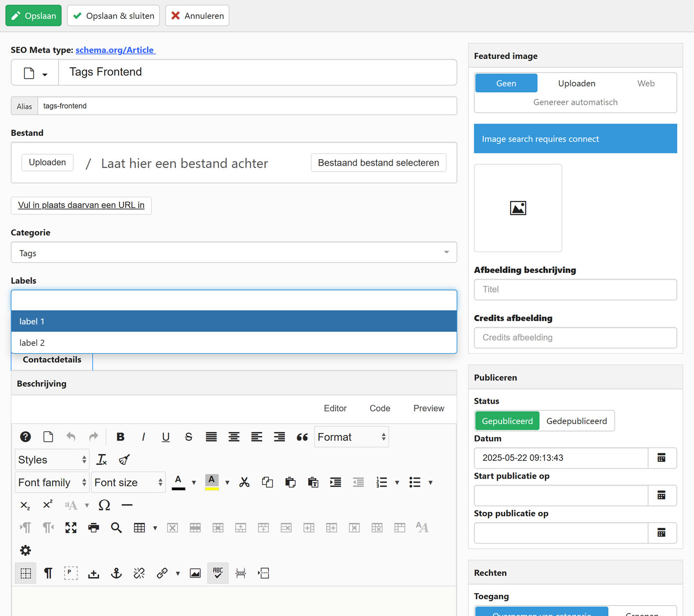Open the Format dropdown in editor

click(x=351, y=437)
